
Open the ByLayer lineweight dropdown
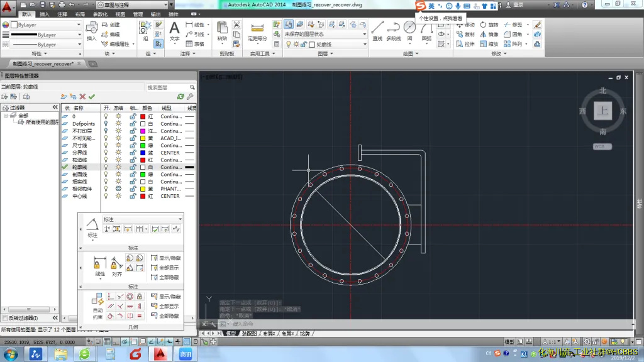click(x=45, y=35)
